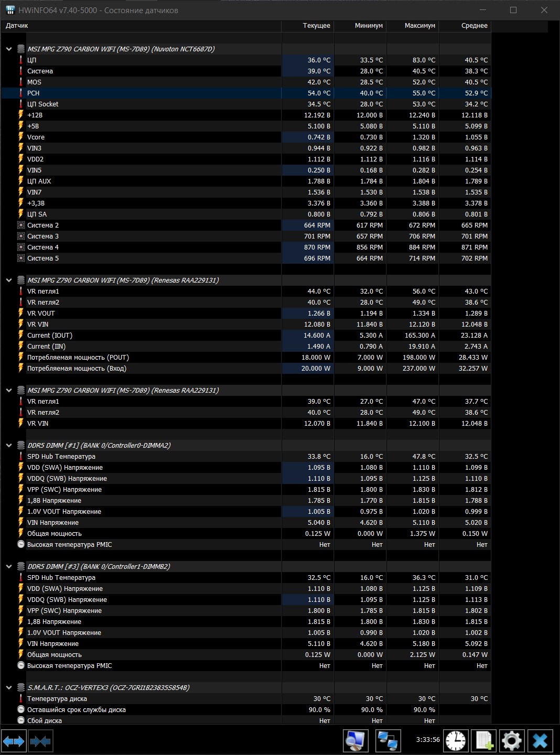Select the VR VOUT row

coord(246,313)
